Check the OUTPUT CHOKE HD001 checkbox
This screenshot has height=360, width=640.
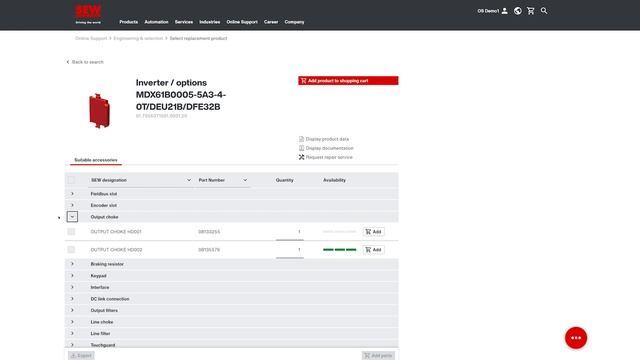tap(71, 232)
